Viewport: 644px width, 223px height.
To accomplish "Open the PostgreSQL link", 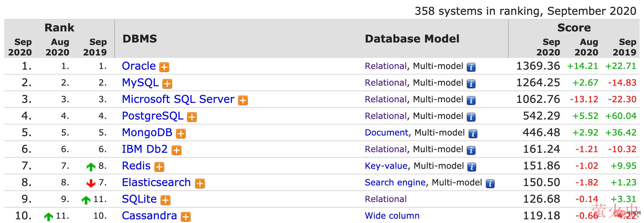I will (153, 116).
